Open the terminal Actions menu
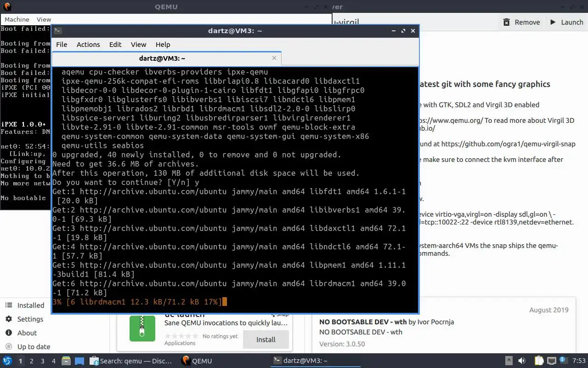Image resolution: width=588 pixels, height=368 pixels. click(88, 45)
